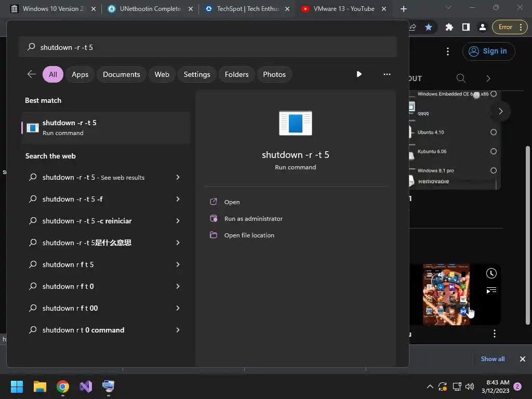Screen dimensions: 532x399
Task: Show hidden system tray icons
Action: (x=430, y=386)
